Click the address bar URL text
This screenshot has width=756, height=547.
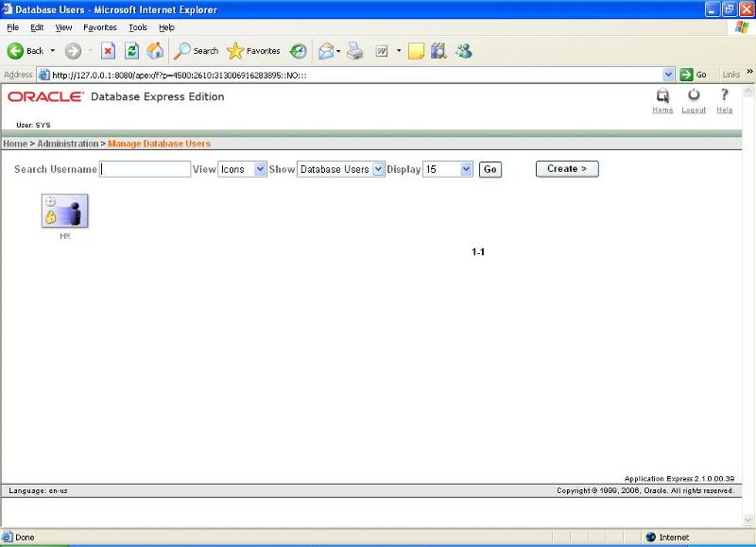180,76
